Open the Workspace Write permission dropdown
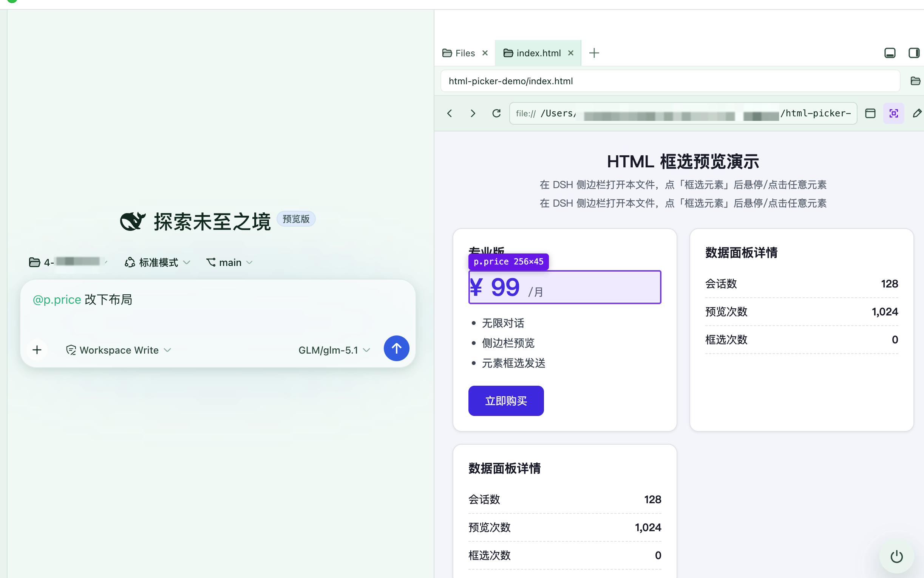The image size is (924, 578). click(119, 350)
